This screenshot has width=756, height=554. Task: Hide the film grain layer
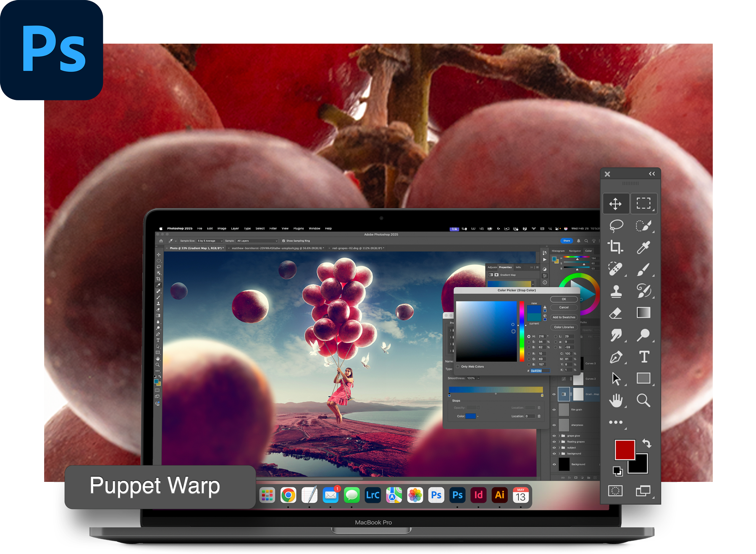pos(554,410)
